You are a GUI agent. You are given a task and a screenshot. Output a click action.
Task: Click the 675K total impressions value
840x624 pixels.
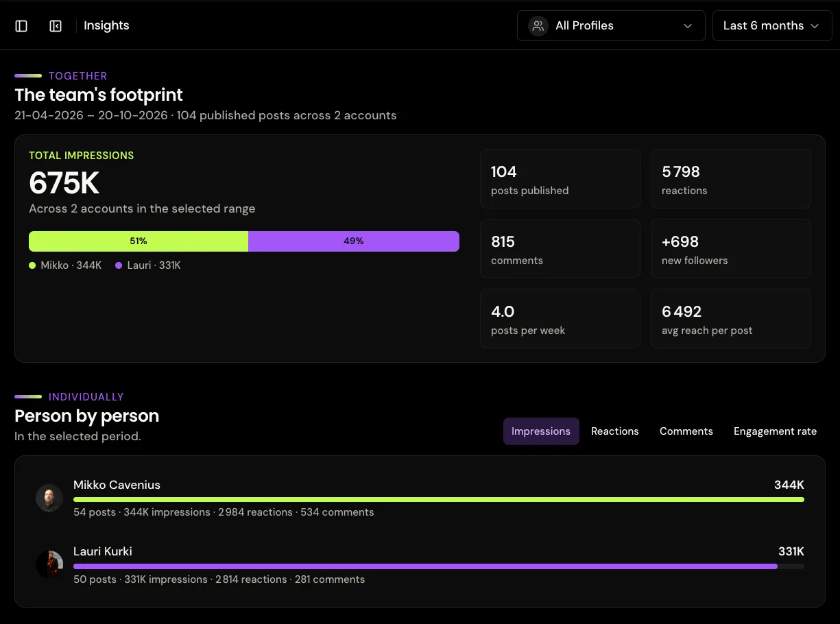(x=64, y=183)
